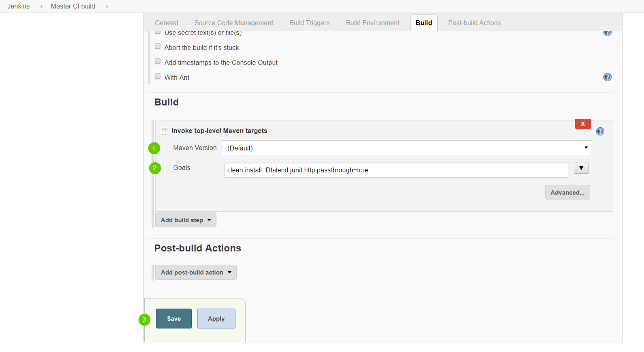Go to Build Triggers tab

point(309,23)
